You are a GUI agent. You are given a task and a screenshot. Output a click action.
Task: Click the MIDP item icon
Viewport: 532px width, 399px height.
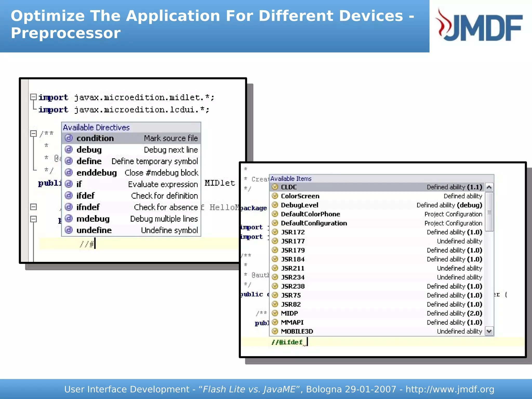275,313
